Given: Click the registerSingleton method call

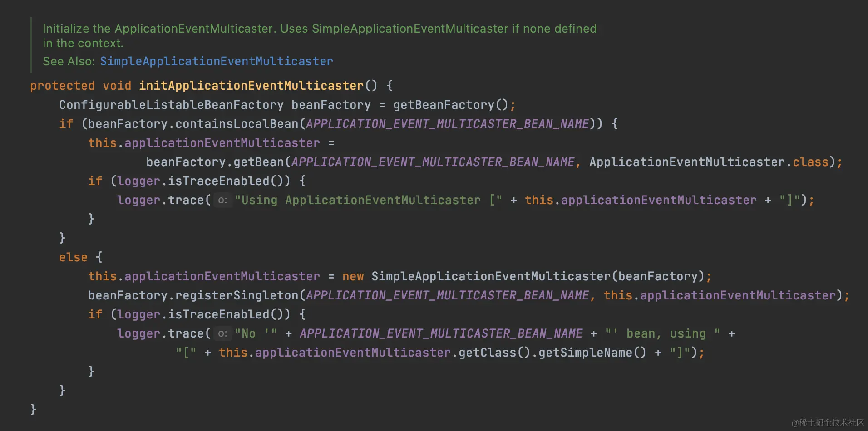Looking at the screenshot, I should coord(237,295).
